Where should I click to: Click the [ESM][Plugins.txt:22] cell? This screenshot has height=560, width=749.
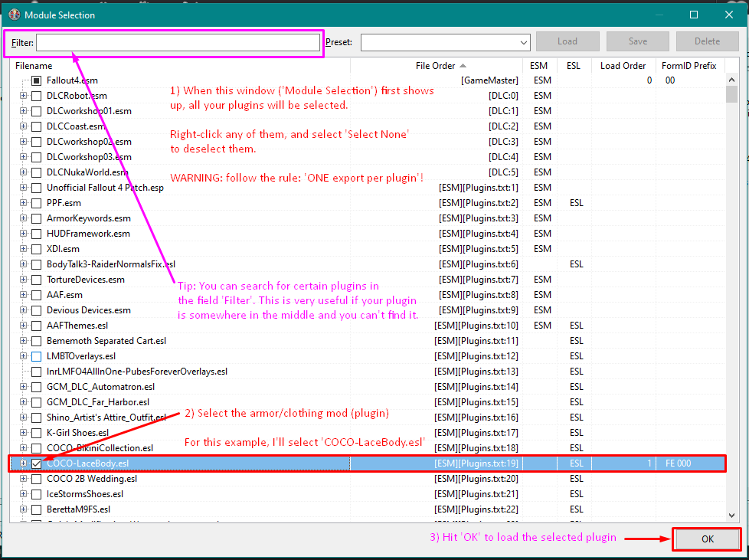(x=476, y=509)
